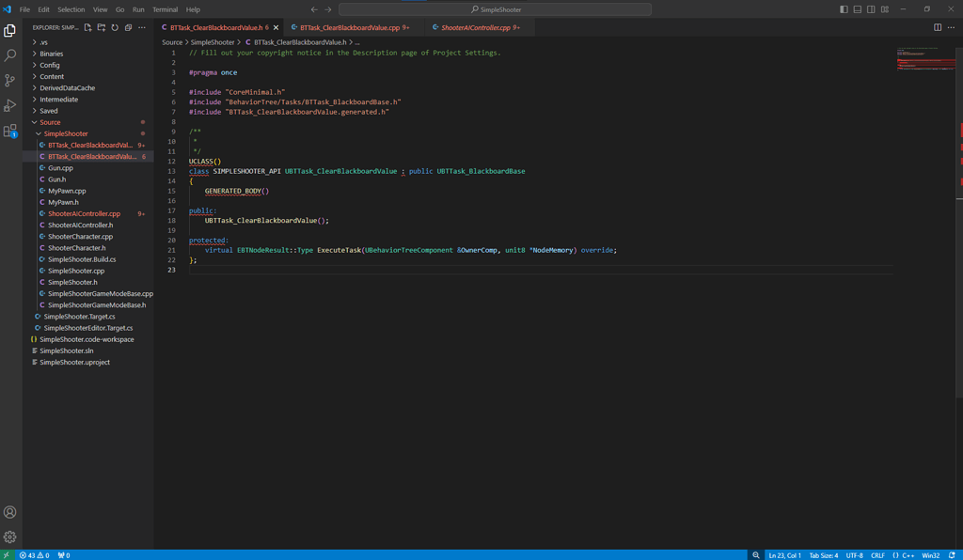The image size is (963, 560).
Task: Click the UTF-8 encoding in status bar
Action: click(854, 555)
